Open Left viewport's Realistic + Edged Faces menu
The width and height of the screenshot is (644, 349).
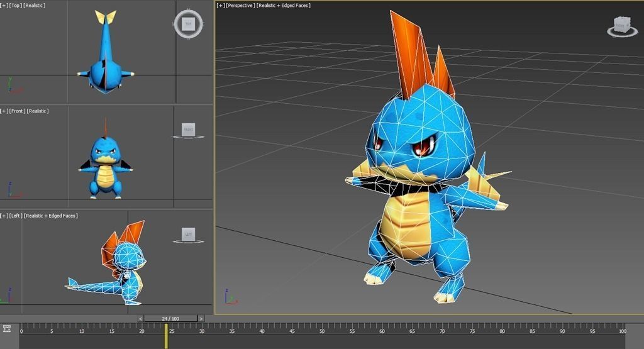(51, 216)
